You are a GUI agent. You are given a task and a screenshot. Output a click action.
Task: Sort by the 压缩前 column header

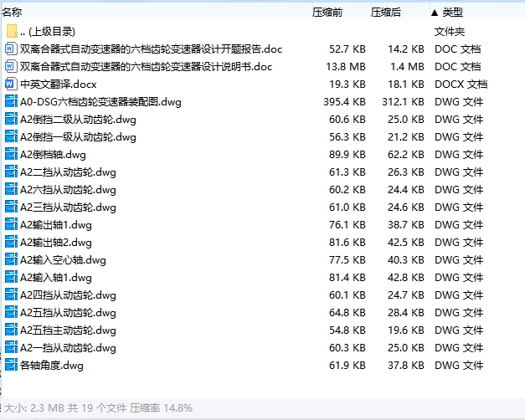[327, 13]
